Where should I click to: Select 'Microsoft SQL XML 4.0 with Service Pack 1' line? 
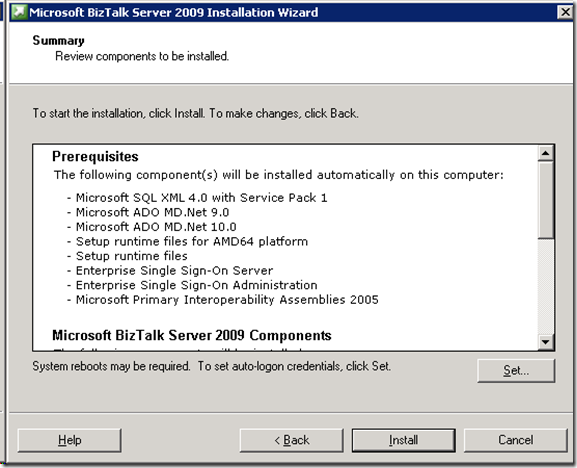(x=201, y=198)
